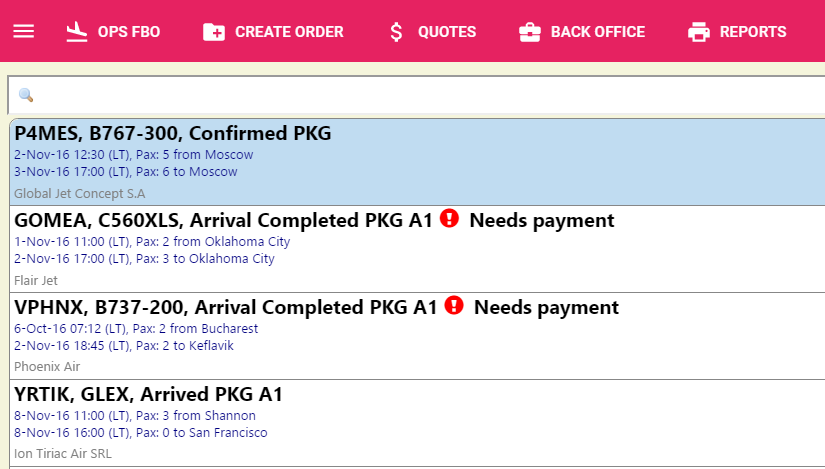The height and width of the screenshot is (469, 825).
Task: Click the red alert icon on VPHNX order
Action: coord(454,305)
